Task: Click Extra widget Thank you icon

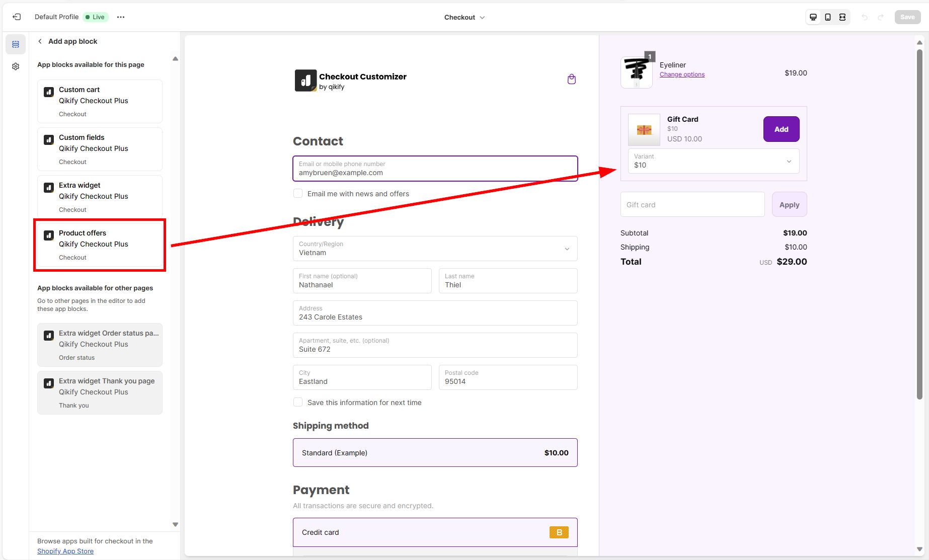Action: pyautogui.click(x=49, y=383)
